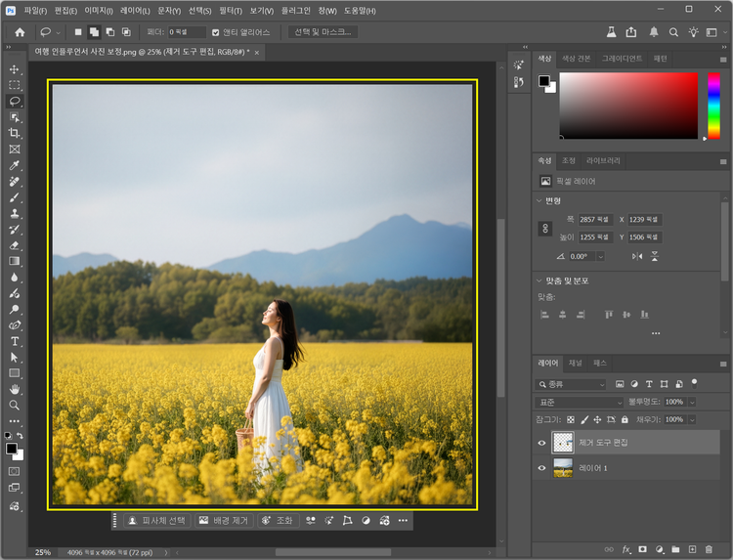The image size is (733, 560).
Task: Add a layer mask from Layers panel
Action: coord(643,549)
